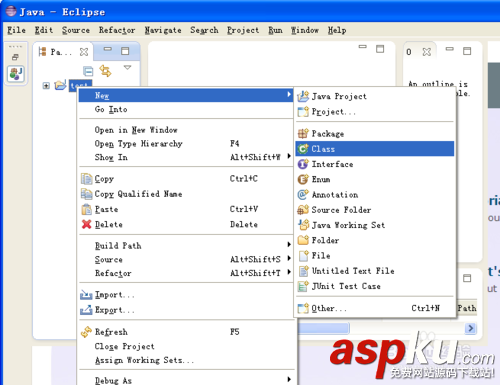Open the Run menu
Viewport: 500px width, 385px height.
275,30
